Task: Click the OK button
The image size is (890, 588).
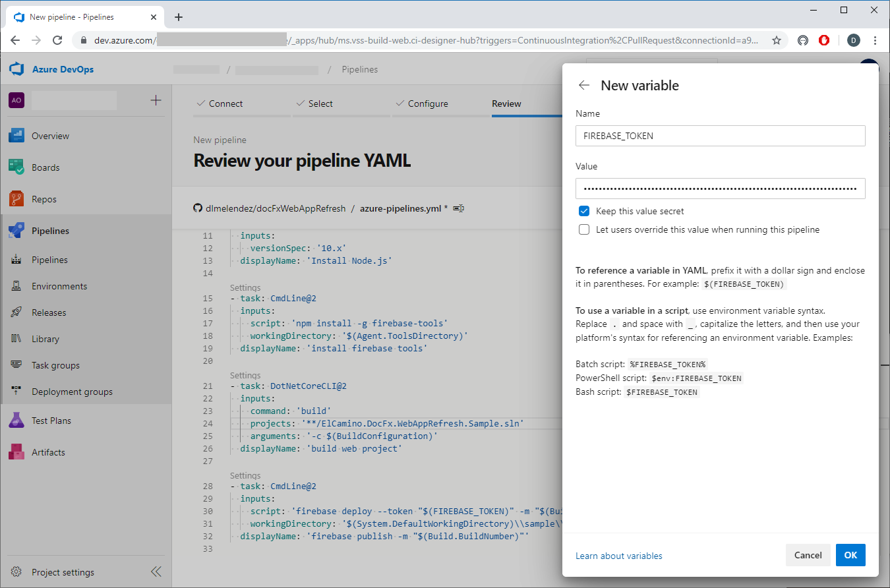Action: pyautogui.click(x=850, y=555)
